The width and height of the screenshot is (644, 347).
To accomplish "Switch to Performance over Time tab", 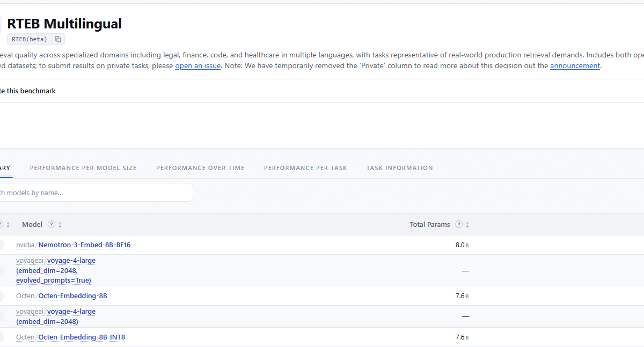I will pyautogui.click(x=200, y=168).
